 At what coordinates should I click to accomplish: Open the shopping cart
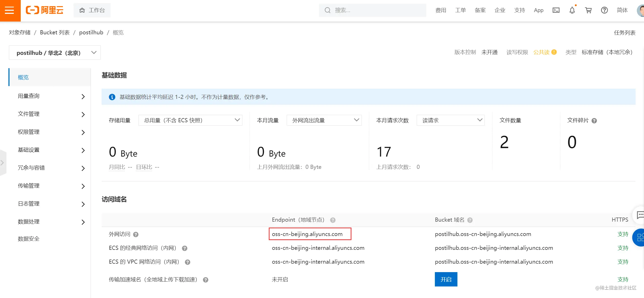point(588,10)
